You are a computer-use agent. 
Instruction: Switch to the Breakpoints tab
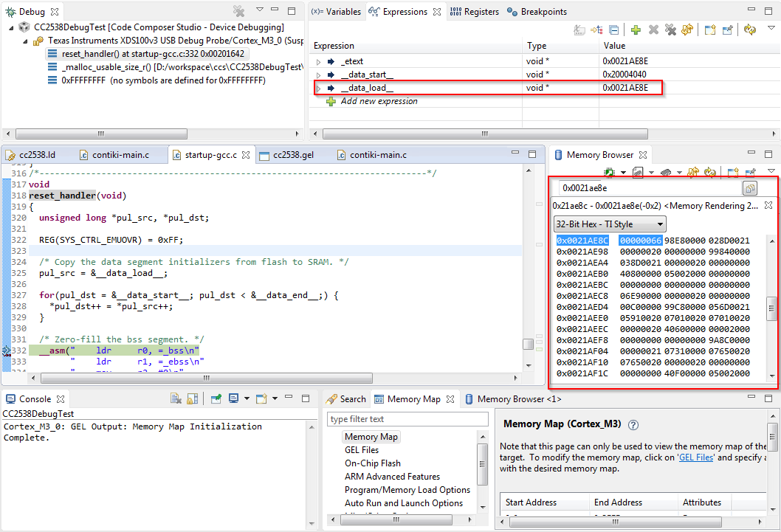[x=537, y=12]
